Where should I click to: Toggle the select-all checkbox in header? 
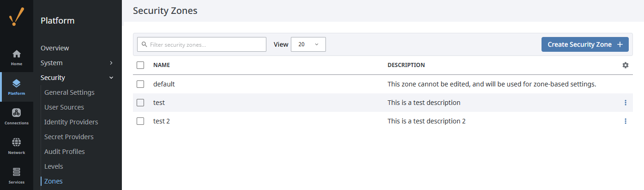pos(140,65)
